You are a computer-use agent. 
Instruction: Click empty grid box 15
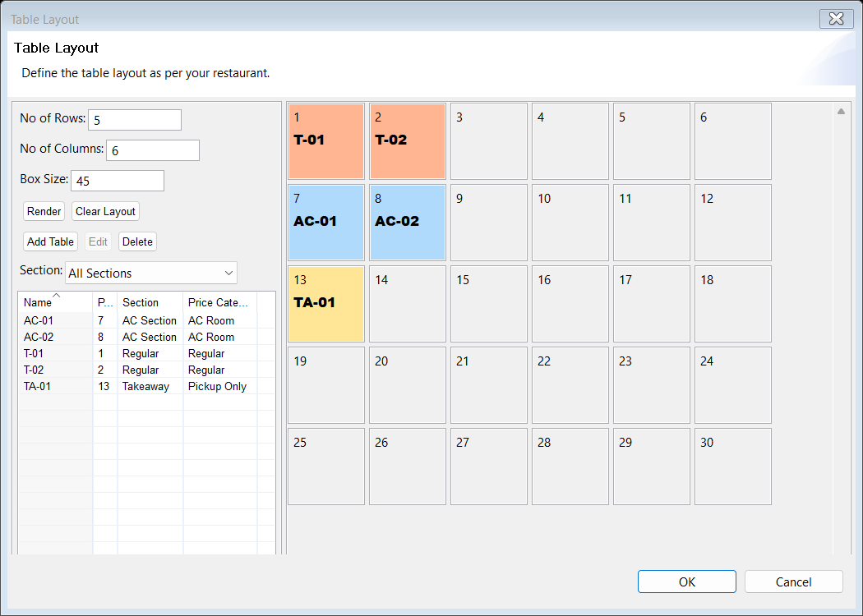pyautogui.click(x=489, y=304)
